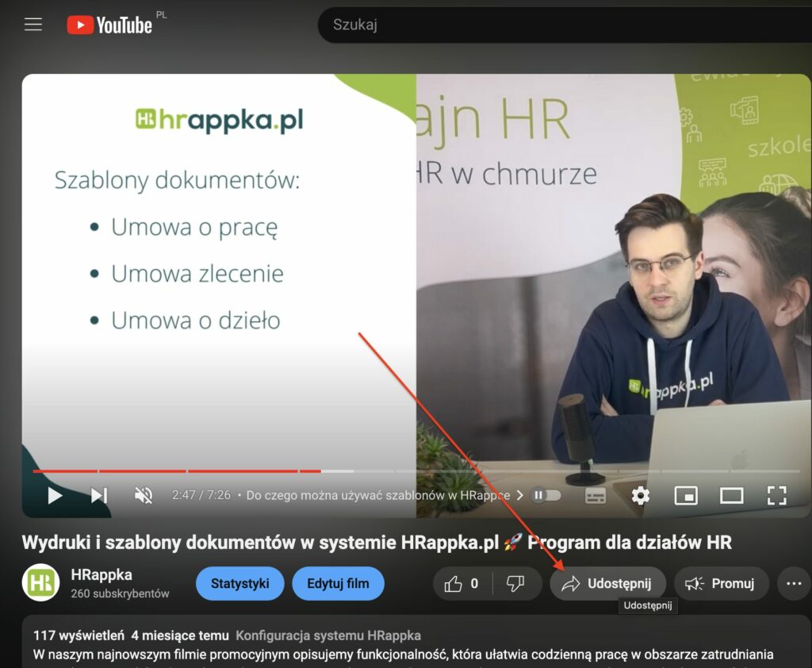Screen dimensions: 812x668
Task: Enter full screen mode
Action: pos(776,496)
